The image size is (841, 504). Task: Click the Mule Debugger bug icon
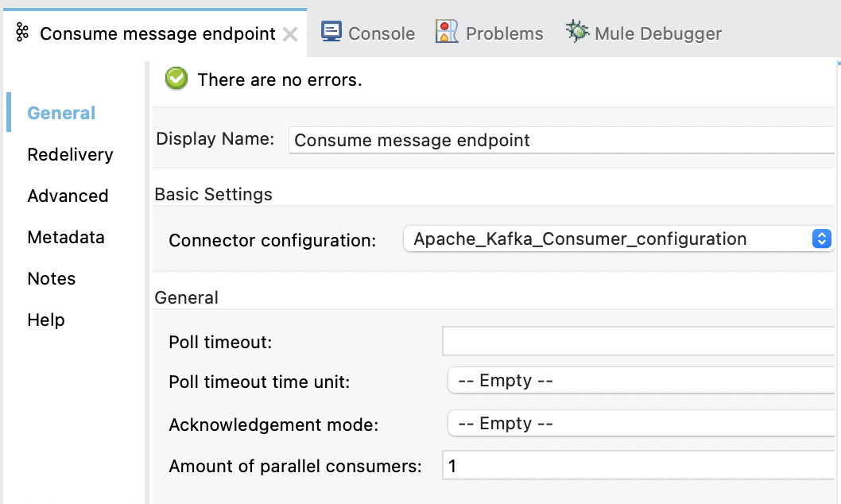click(x=576, y=33)
